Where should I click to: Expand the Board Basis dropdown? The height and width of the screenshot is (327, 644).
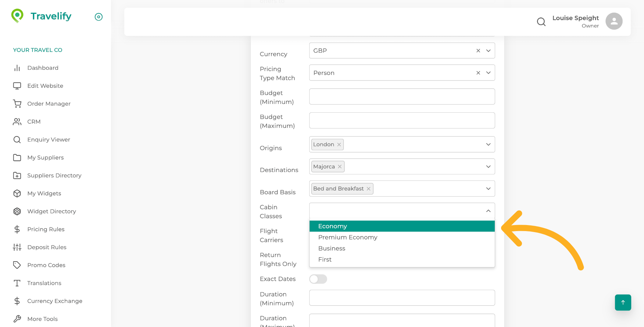point(488,188)
